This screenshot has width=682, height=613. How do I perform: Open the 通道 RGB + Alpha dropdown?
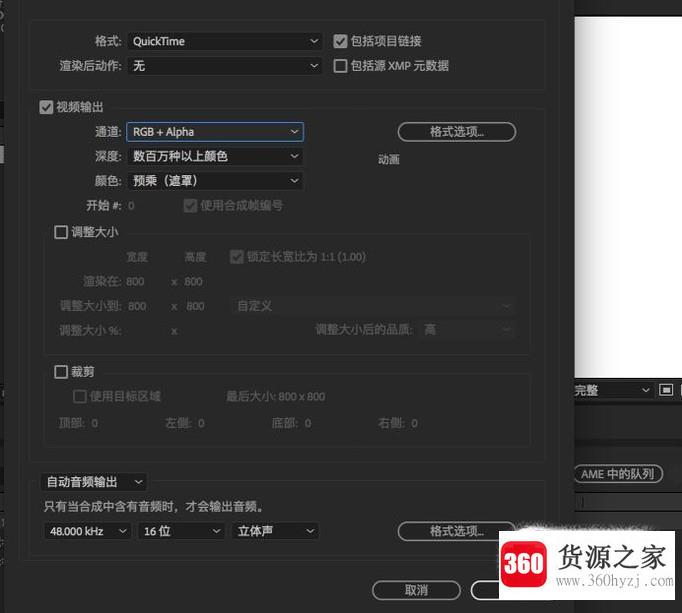(215, 132)
